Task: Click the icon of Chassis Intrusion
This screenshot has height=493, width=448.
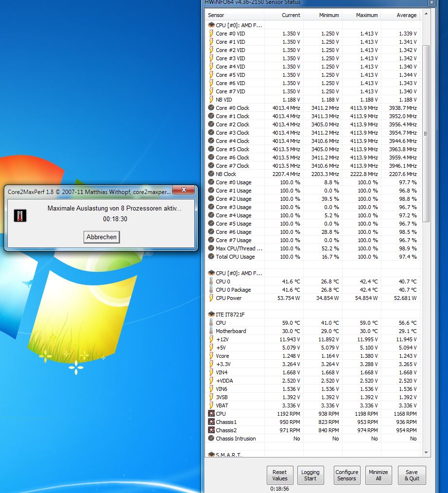Action: (x=211, y=438)
